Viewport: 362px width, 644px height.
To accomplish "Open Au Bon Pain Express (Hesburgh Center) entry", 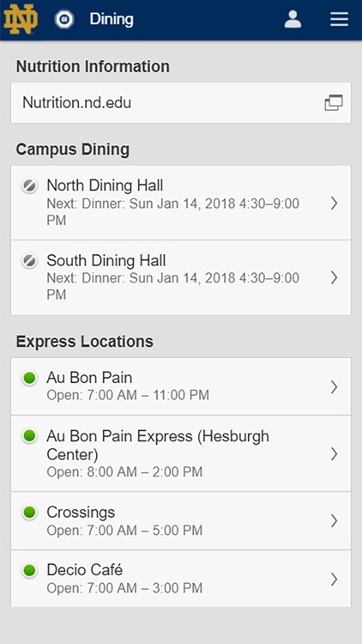I will pos(181,453).
